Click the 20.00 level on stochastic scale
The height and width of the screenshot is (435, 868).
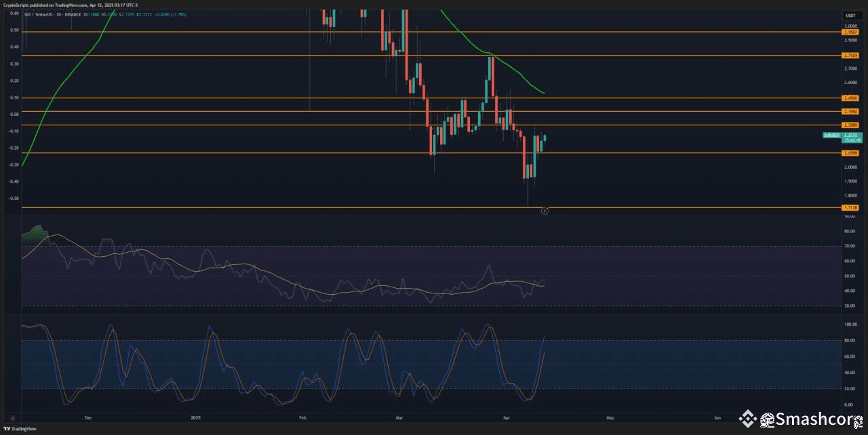850,389
